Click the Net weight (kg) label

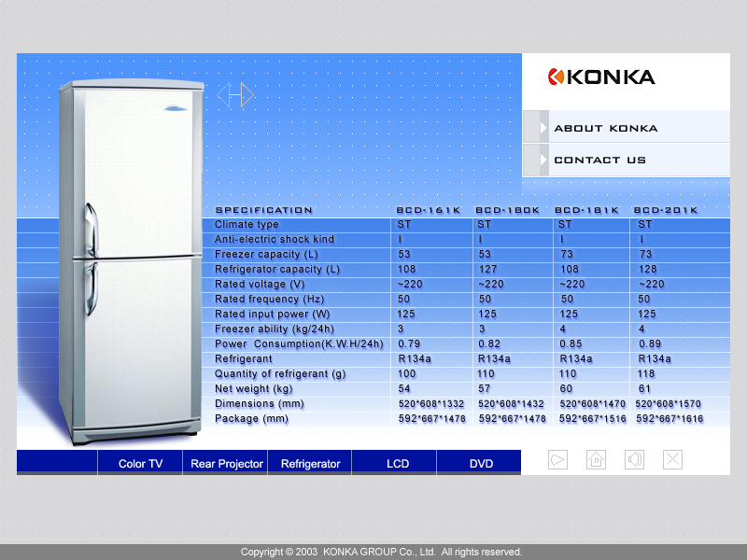(x=253, y=388)
